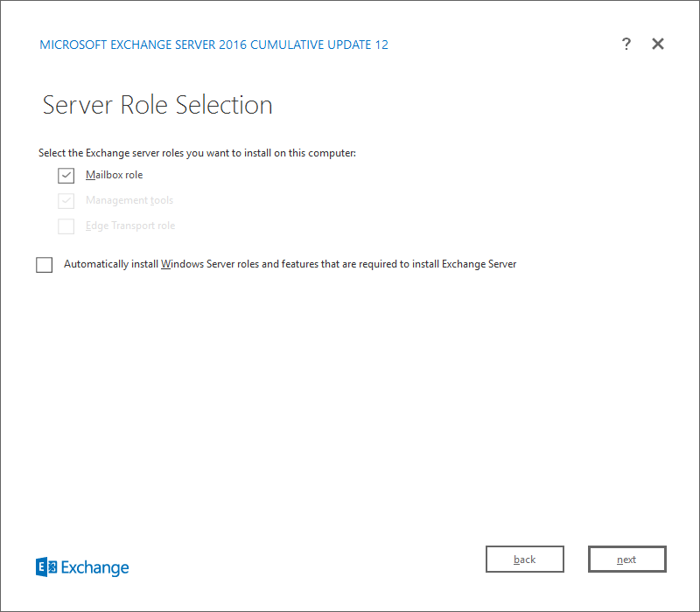Viewport: 700px width, 612px height.
Task: Click the 'Server Role Selection' heading
Action: [x=157, y=105]
